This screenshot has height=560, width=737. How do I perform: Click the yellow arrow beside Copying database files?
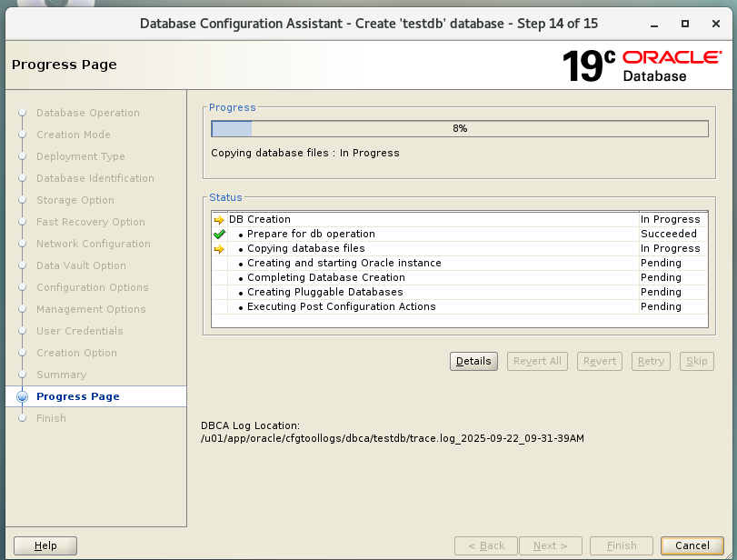click(219, 249)
